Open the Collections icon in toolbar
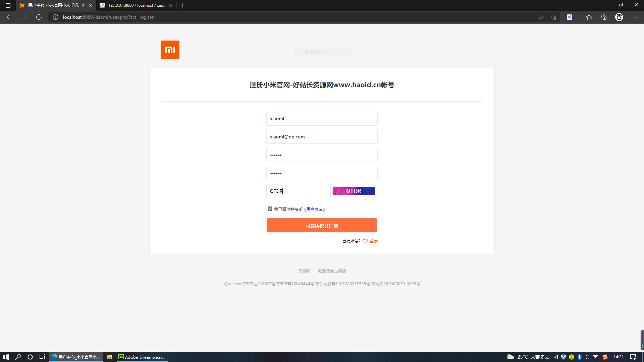 click(x=604, y=17)
